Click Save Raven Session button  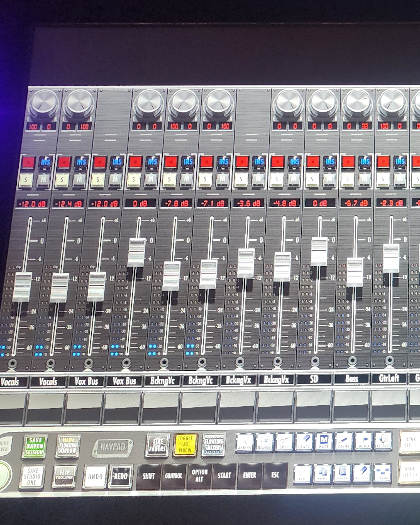(35, 446)
